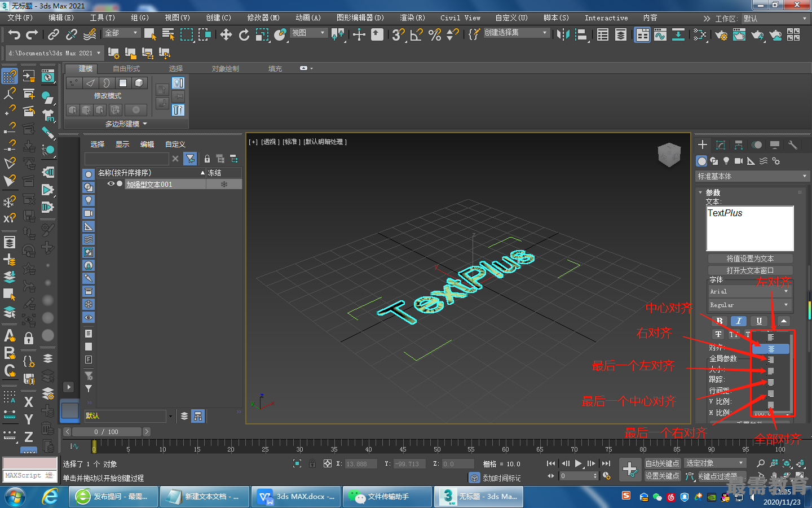Screen dimensions: 812x508
Task: Expand the 标准基本体 category dropdown
Action: click(752, 176)
